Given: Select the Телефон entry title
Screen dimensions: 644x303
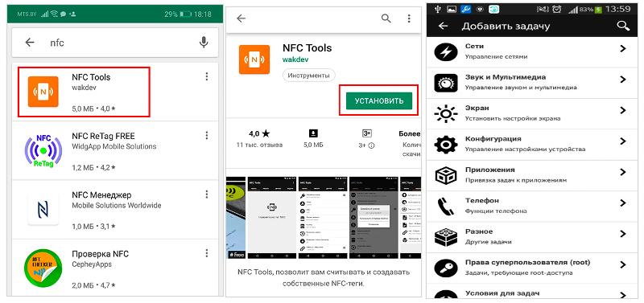Looking at the screenshot, I should pos(481,200).
